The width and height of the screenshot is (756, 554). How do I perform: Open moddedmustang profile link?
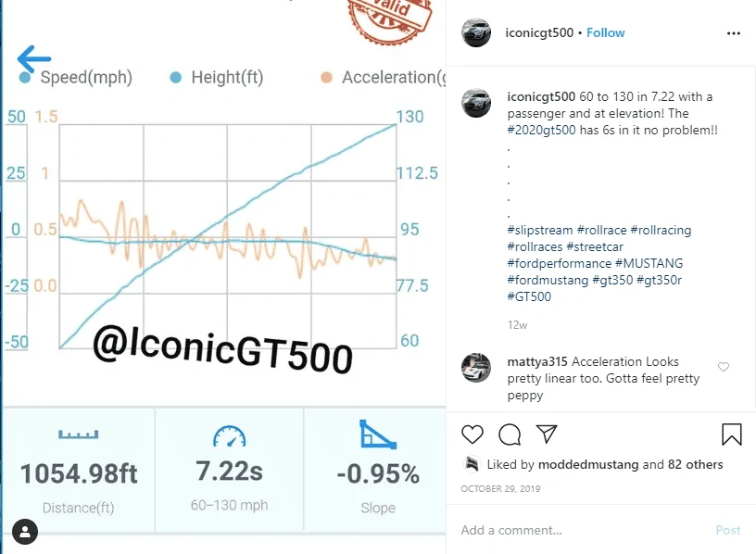tap(588, 464)
